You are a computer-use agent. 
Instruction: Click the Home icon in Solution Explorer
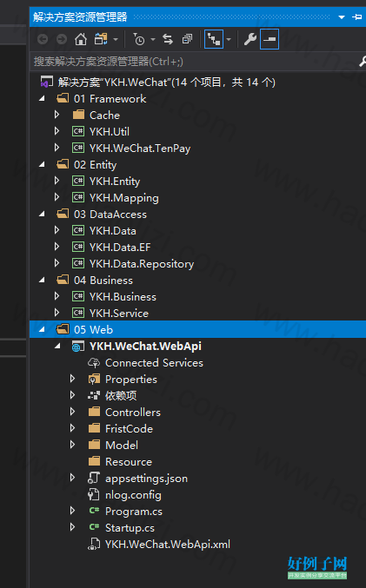click(81, 39)
